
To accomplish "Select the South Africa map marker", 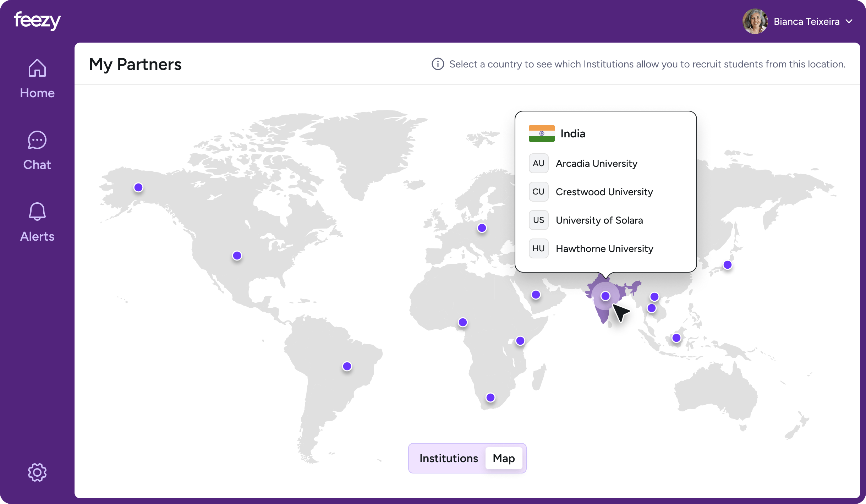I will click(490, 398).
